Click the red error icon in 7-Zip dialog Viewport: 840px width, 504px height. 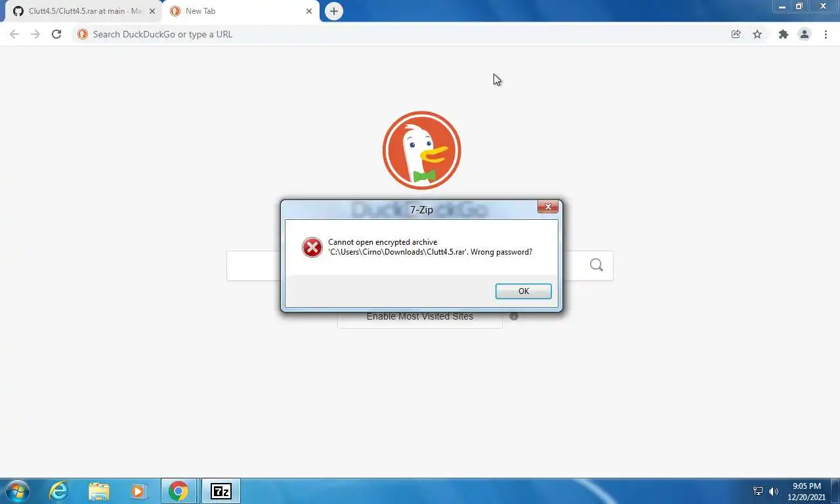click(312, 247)
